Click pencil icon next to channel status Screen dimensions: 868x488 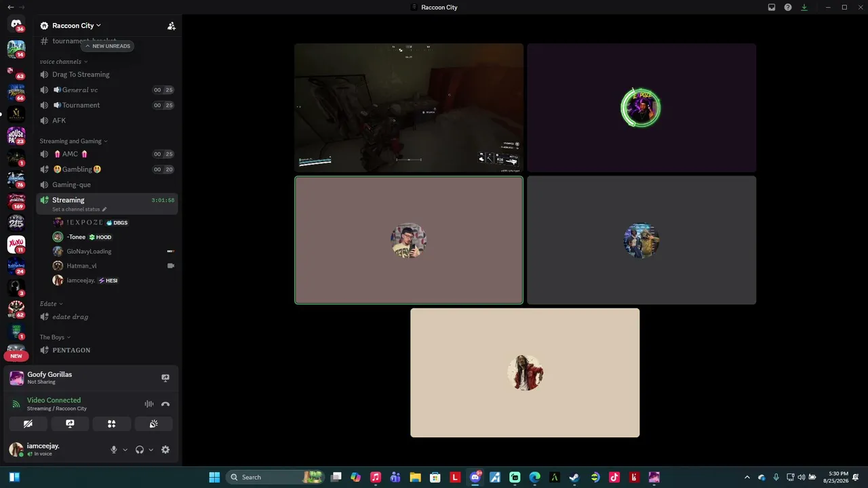pos(104,209)
